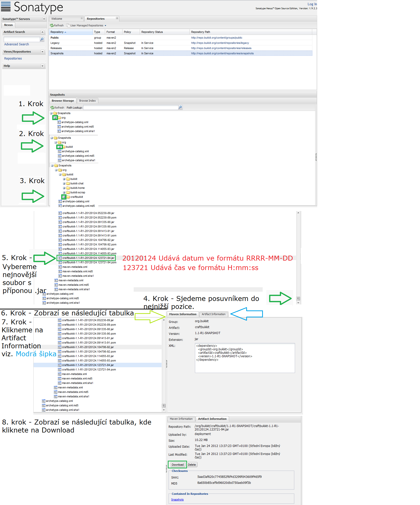
Task: Expand the craftbukkit folder
Action: click(64, 197)
